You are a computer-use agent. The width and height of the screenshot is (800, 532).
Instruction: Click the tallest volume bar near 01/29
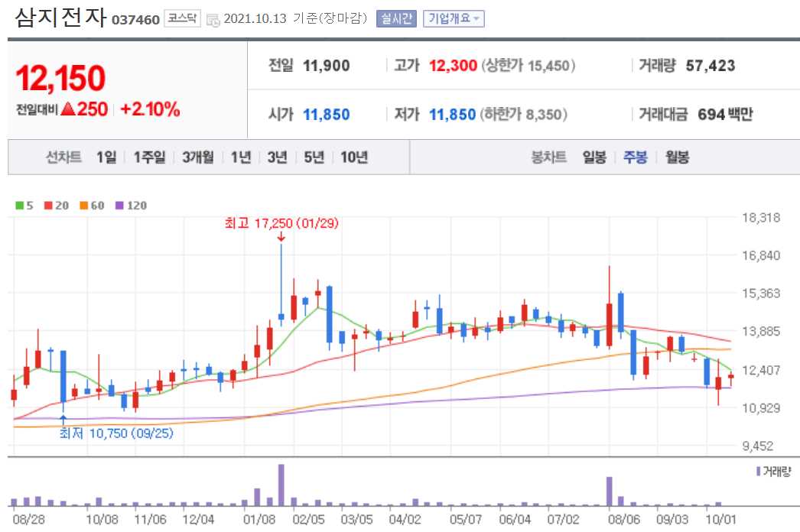tap(281, 485)
